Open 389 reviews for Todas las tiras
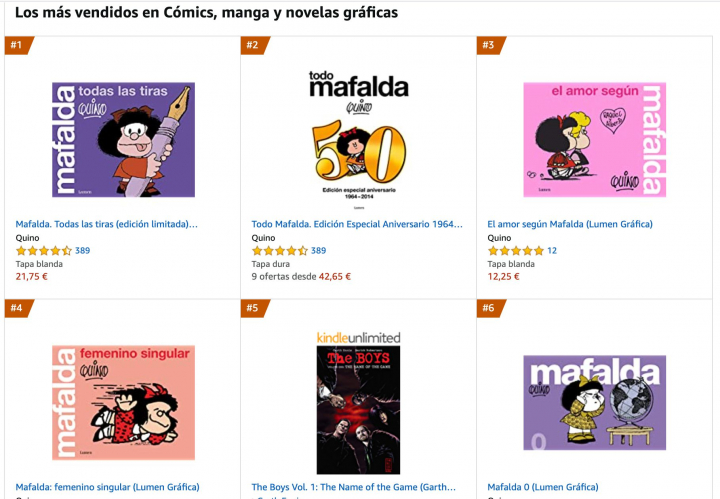 pos(82,250)
